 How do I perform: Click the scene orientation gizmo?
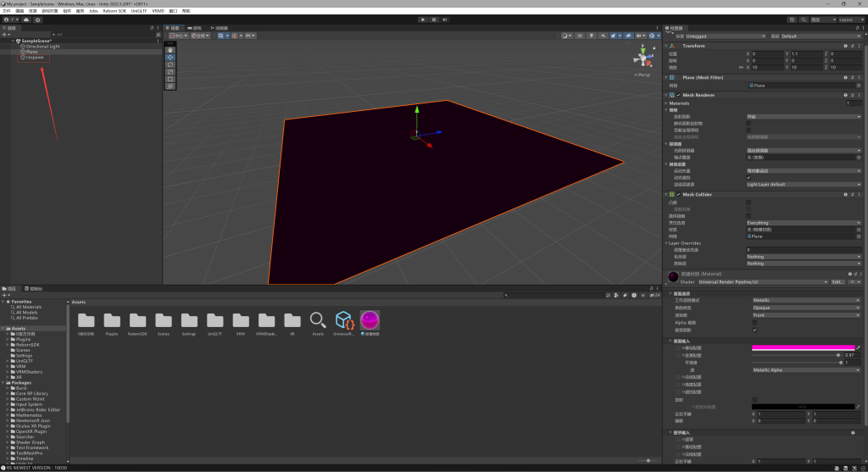(643, 58)
